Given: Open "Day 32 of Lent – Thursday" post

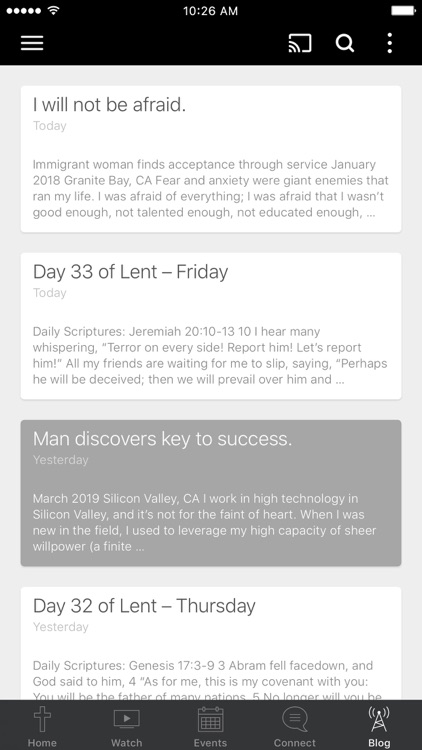Looking at the screenshot, I should click(211, 644).
